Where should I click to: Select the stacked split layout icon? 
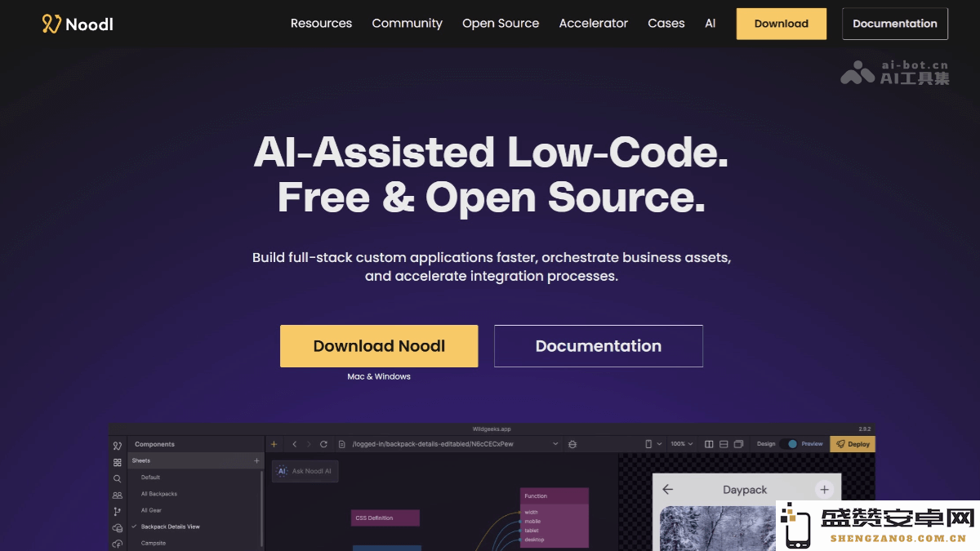[724, 444]
